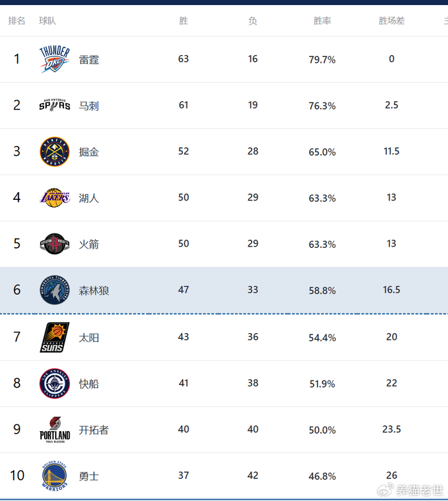
Task: Sort by the 胜 column header
Action: (184, 21)
